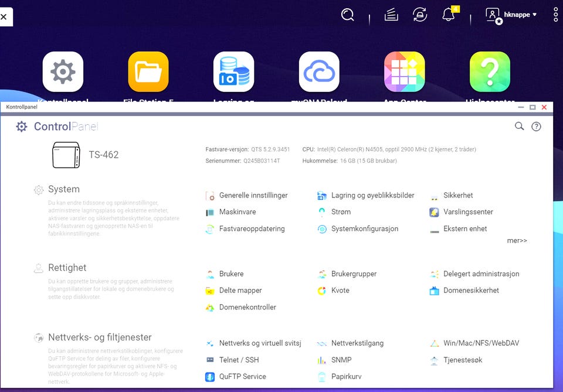Screen dimensions: 563x392
Task: Select the Rettighet category heading
Action: [67, 268]
